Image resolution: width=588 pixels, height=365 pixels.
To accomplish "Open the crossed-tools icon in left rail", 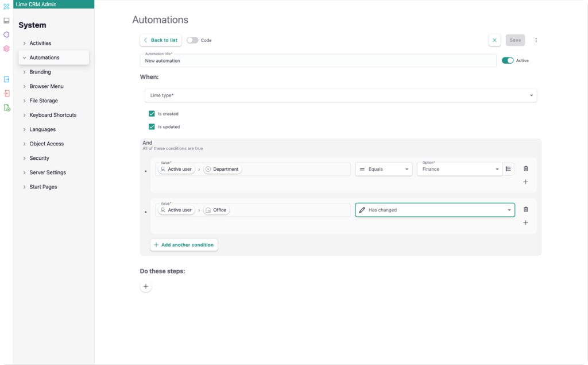I will click(x=6, y=6).
